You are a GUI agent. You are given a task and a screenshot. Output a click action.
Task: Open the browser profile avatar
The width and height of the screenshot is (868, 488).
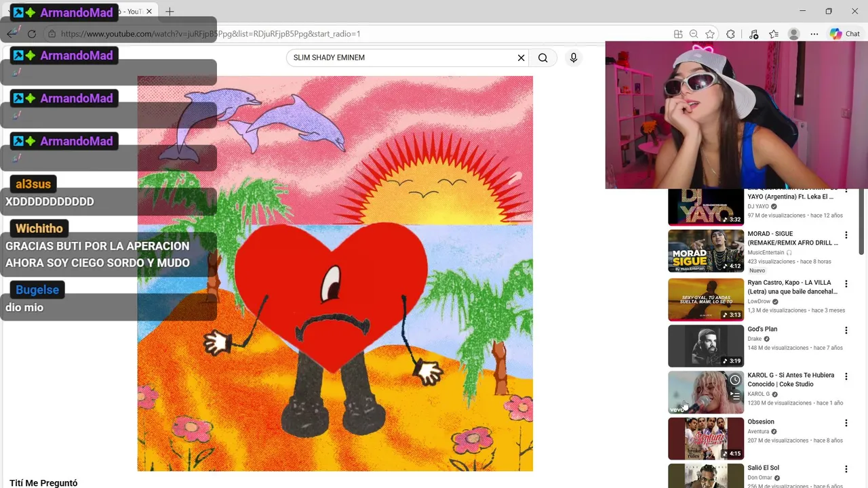[x=794, y=34]
